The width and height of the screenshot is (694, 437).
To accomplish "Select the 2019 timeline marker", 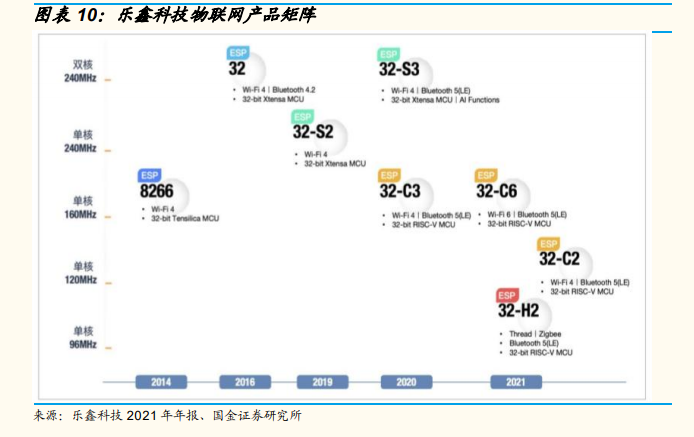I will 322,382.
